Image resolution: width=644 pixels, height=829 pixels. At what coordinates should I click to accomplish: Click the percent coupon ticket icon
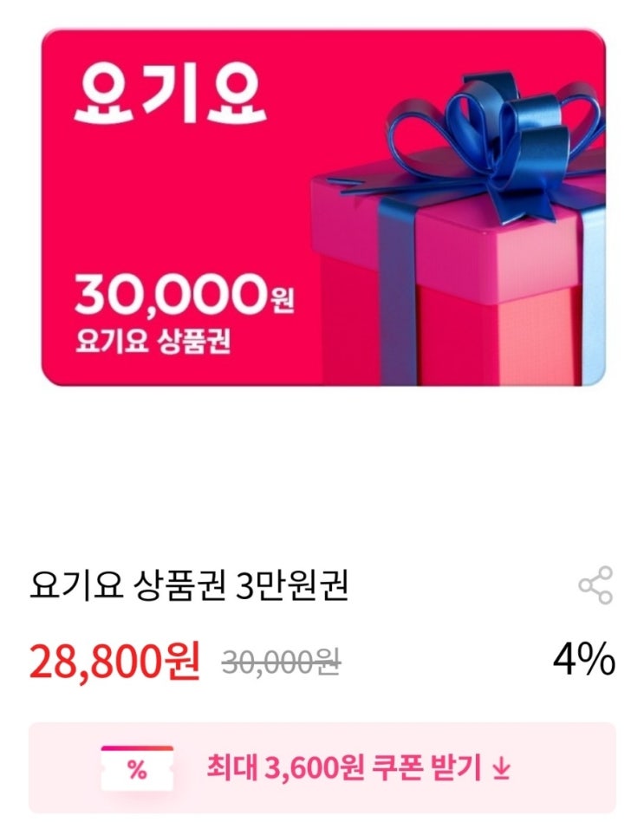point(137,768)
